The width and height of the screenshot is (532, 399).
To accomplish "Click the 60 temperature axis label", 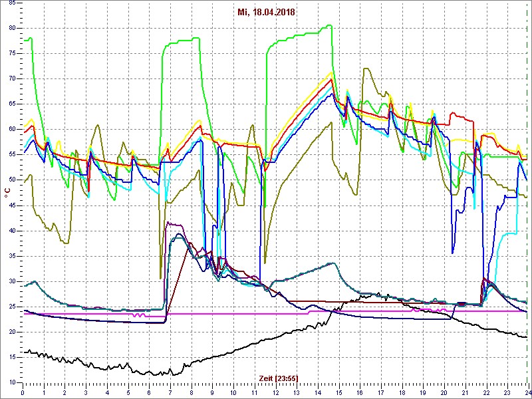I will (11, 129).
